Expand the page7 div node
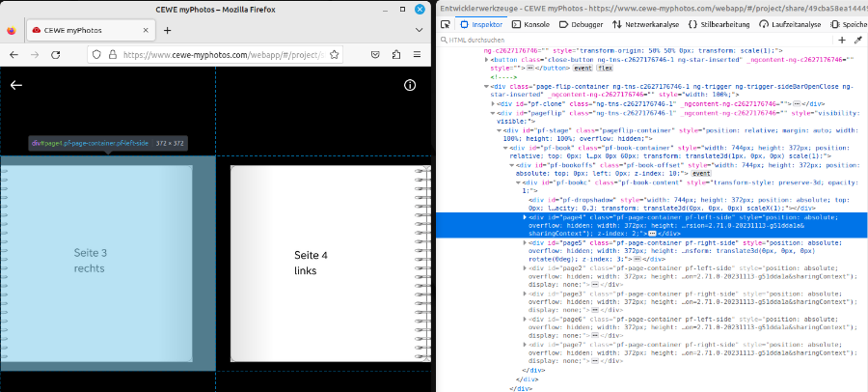Viewport: 868px width, 392px height. tap(525, 345)
